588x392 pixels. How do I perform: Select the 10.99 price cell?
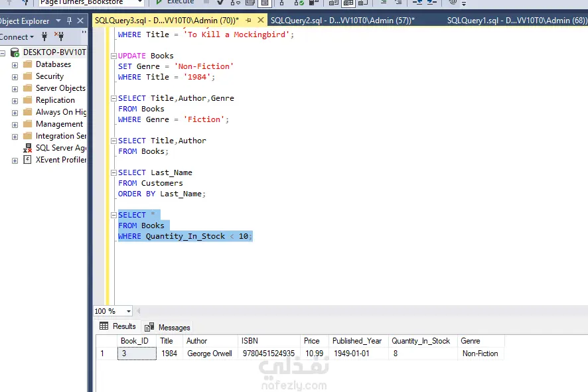(x=315, y=354)
